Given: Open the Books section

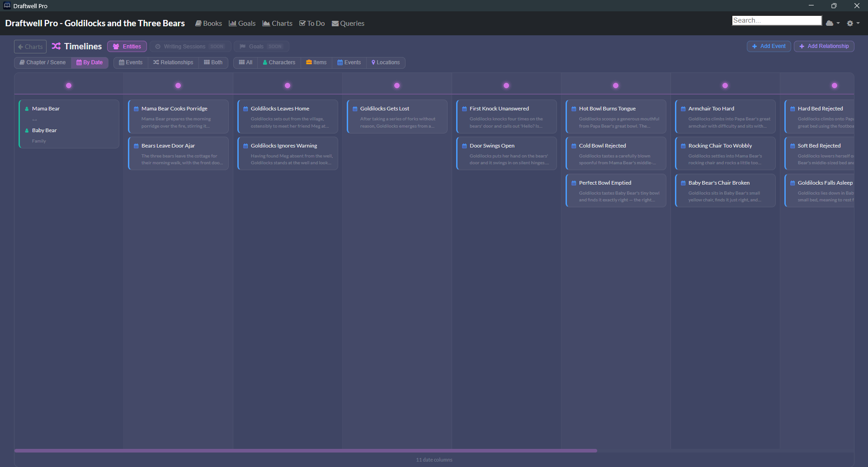Looking at the screenshot, I should [x=208, y=24].
